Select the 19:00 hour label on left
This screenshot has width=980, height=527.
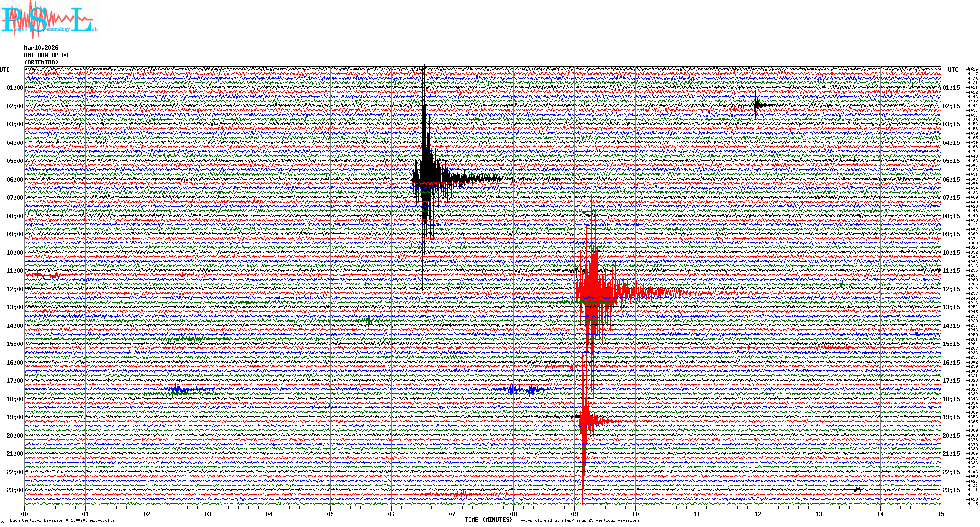click(15, 417)
